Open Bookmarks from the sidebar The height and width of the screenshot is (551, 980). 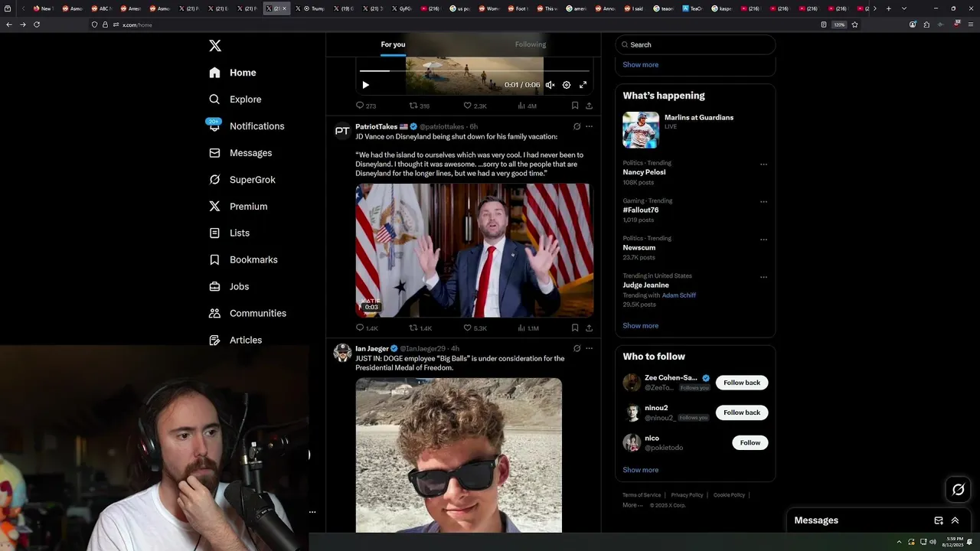243,259
